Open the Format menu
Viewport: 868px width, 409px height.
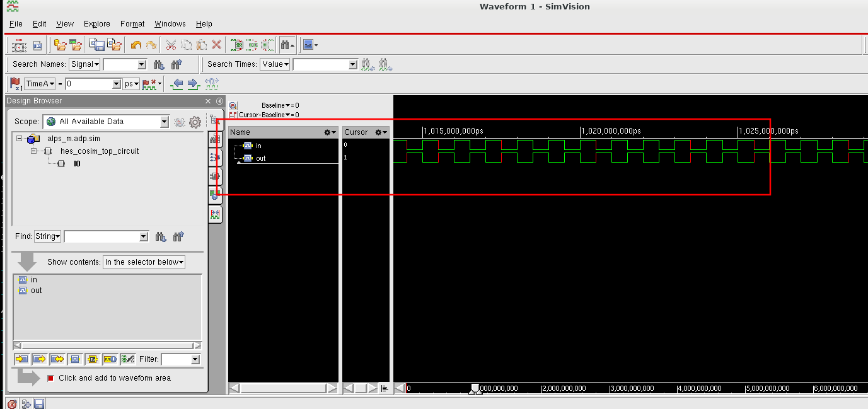(x=132, y=24)
